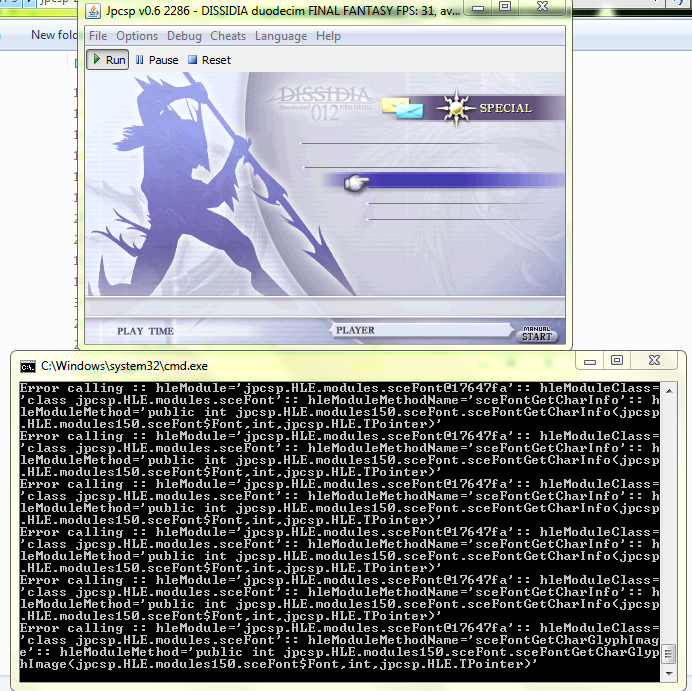
Task: Click the cmd.exe window icon
Action: pyautogui.click(x=27, y=366)
